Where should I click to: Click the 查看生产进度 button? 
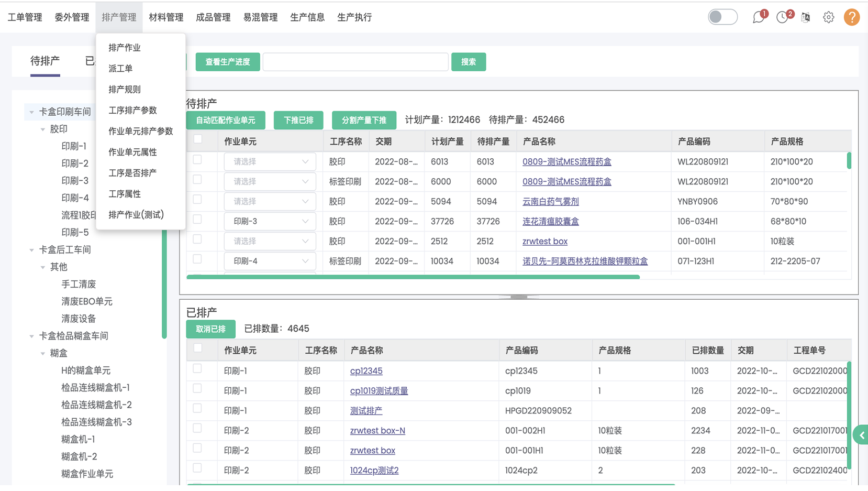228,62
